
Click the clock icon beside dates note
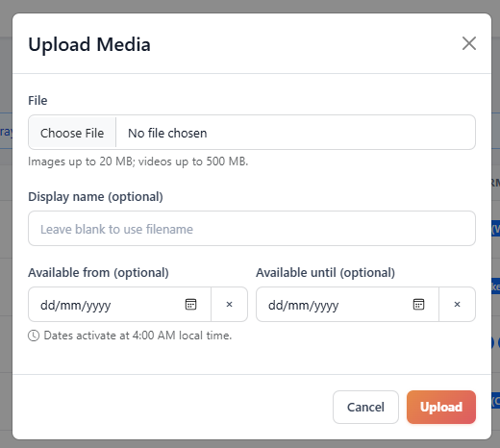(x=34, y=336)
